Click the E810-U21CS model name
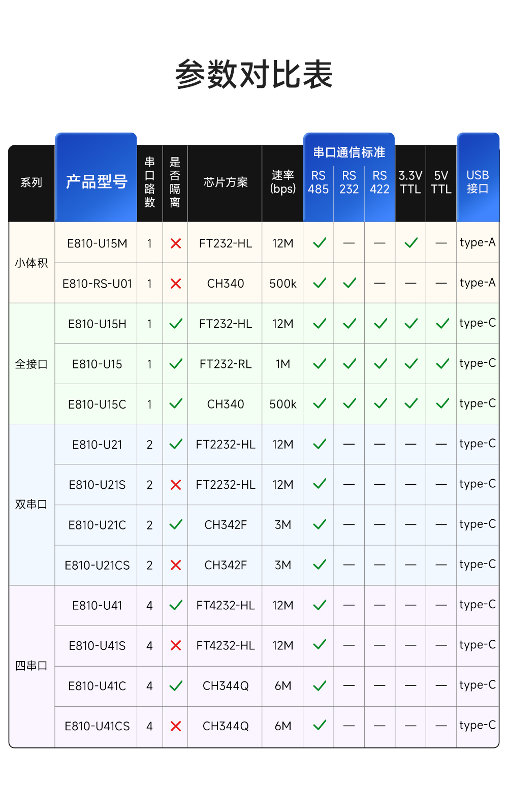Viewport: 508px width, 812px height. pos(97,566)
